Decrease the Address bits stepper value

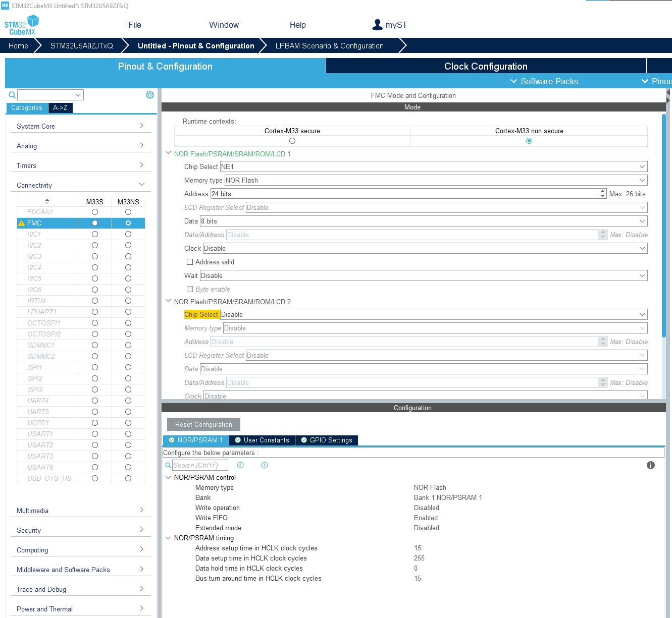coord(603,196)
